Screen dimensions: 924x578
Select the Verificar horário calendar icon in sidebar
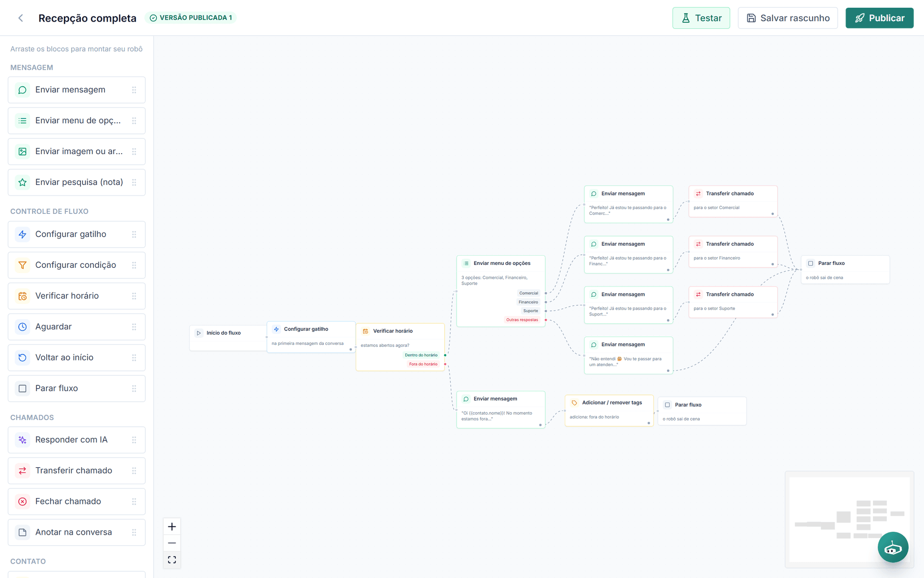click(23, 296)
